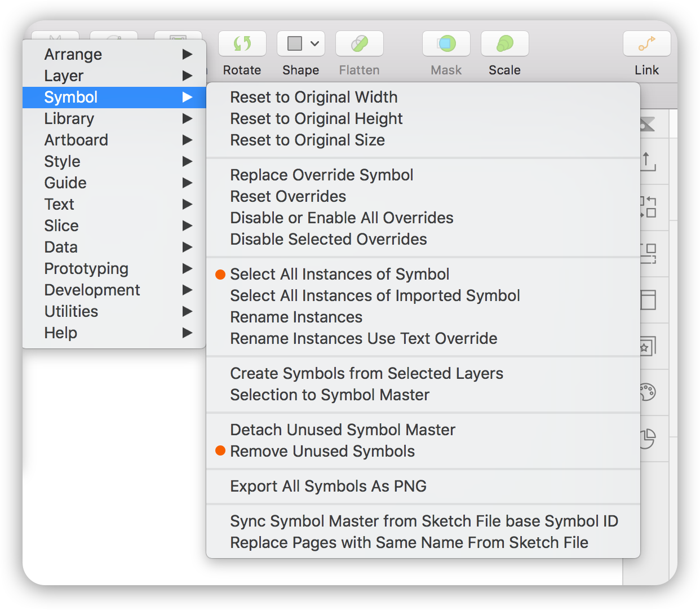Click the Rotate toolbar icon
Viewport: 700px width, 610px height.
click(x=242, y=44)
